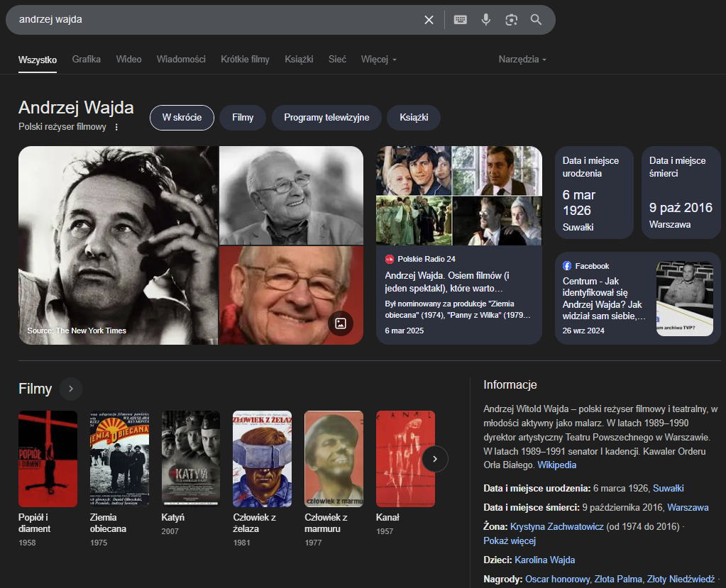This screenshot has height=588, width=726.
Task: Switch to the Wideo tab
Action: (128, 60)
